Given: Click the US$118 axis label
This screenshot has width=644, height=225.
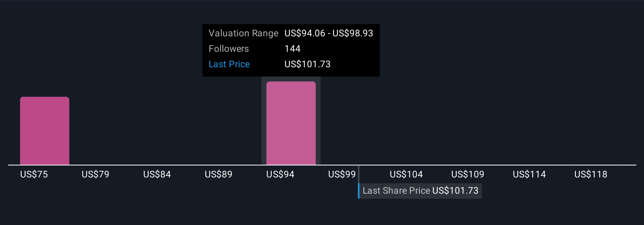Looking at the screenshot, I should click(x=591, y=174).
